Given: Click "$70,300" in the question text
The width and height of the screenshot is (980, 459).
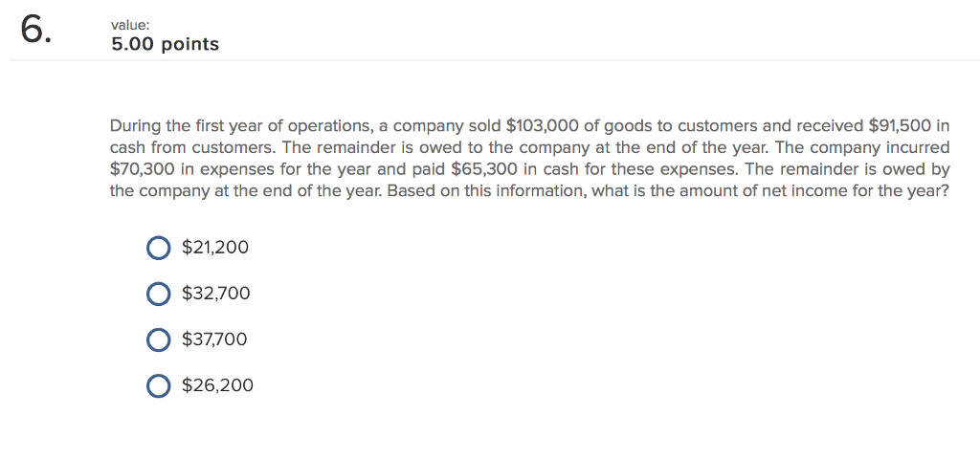Looking at the screenshot, I should pyautogui.click(x=143, y=169).
